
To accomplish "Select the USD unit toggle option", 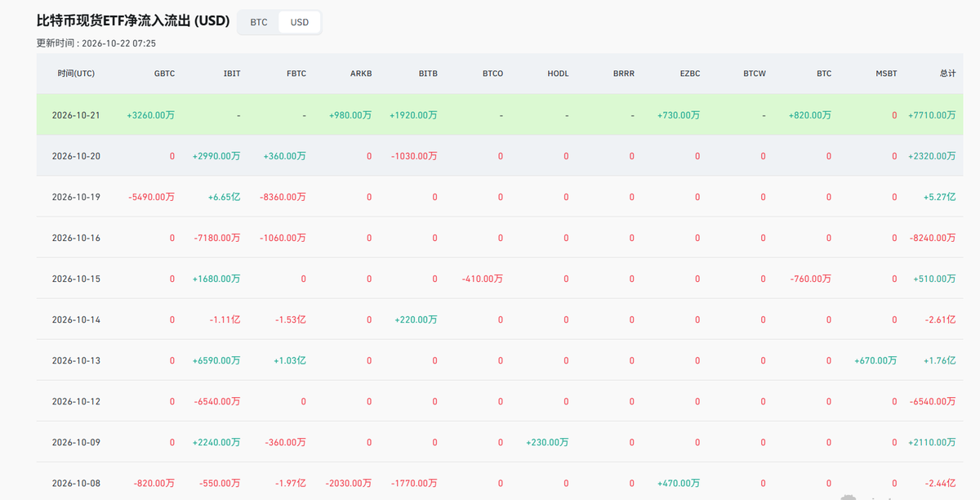I will pyautogui.click(x=300, y=22).
